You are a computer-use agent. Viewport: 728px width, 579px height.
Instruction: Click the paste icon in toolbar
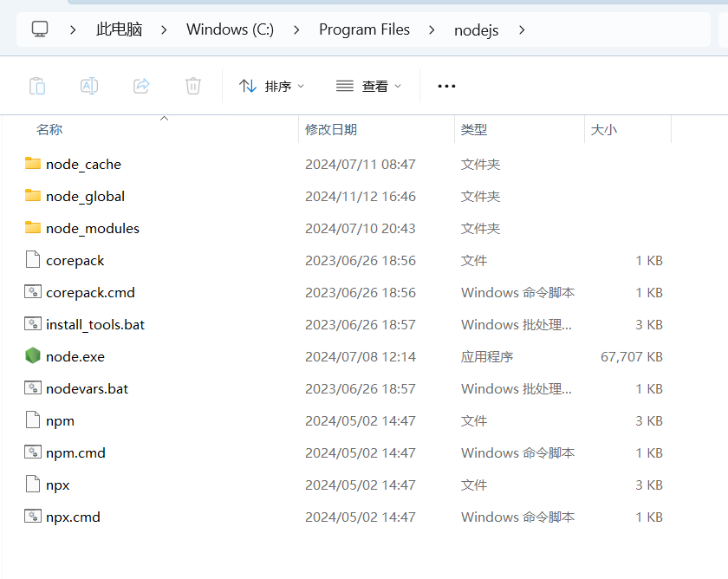[37, 86]
